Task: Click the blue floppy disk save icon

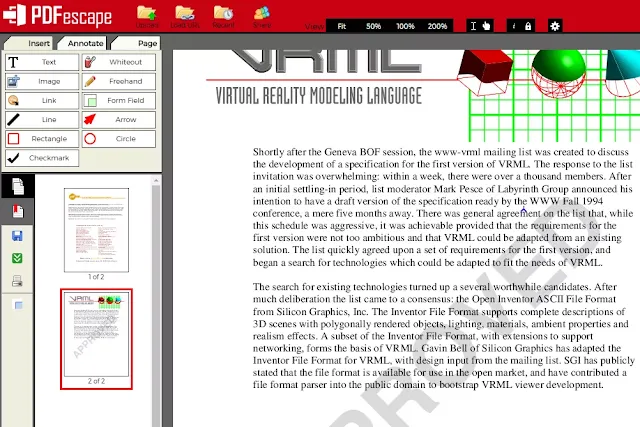Action: [17, 236]
